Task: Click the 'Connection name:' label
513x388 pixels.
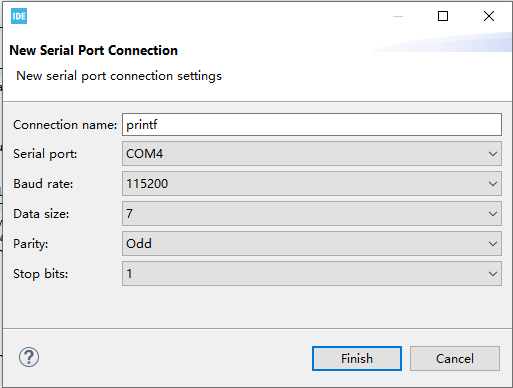Action: tap(65, 125)
